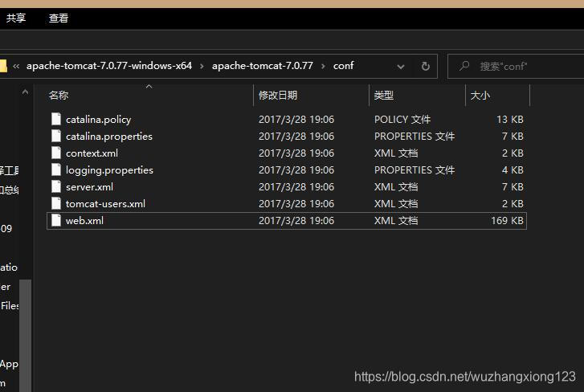This screenshot has width=584, height=392.
Task: Click the navigation pane scroll-up arrow
Action: [25, 92]
